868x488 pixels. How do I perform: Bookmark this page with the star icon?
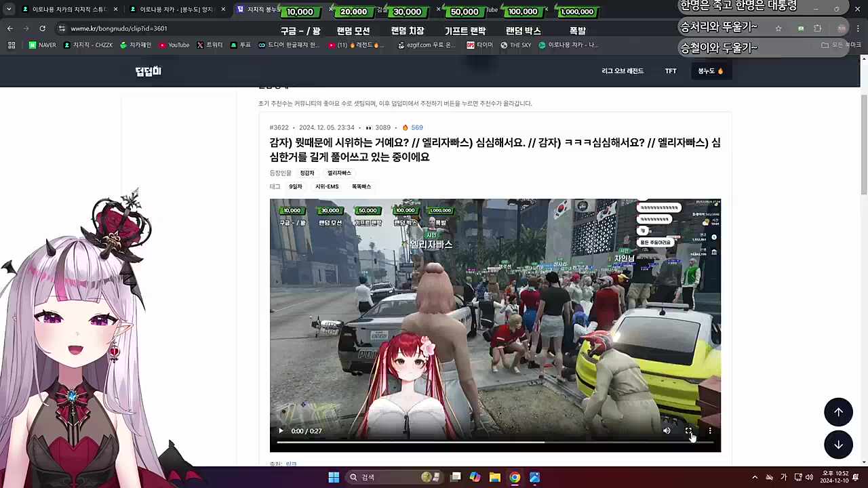778,28
